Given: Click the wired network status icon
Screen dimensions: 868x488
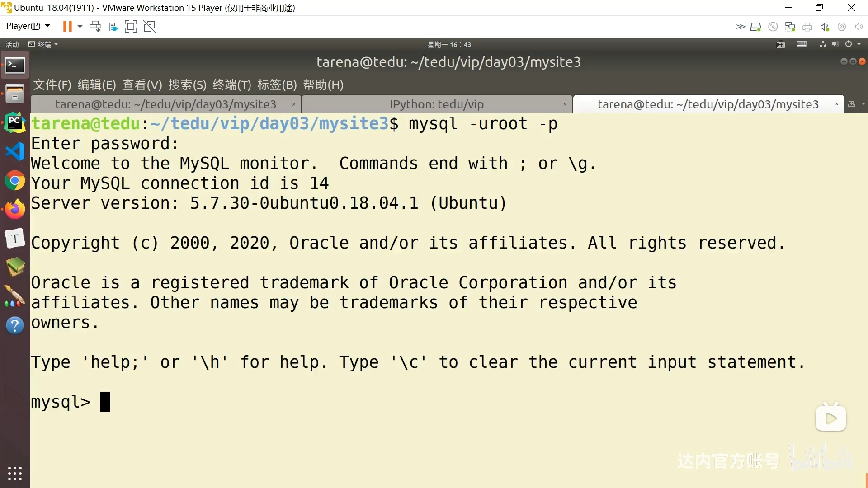Looking at the screenshot, I should click(x=823, y=44).
